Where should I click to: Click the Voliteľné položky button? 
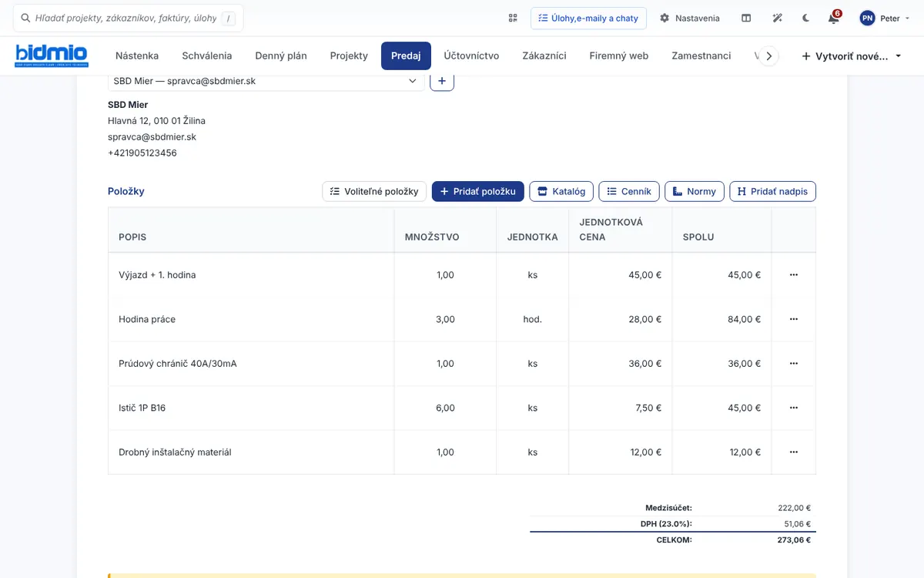[x=374, y=191]
